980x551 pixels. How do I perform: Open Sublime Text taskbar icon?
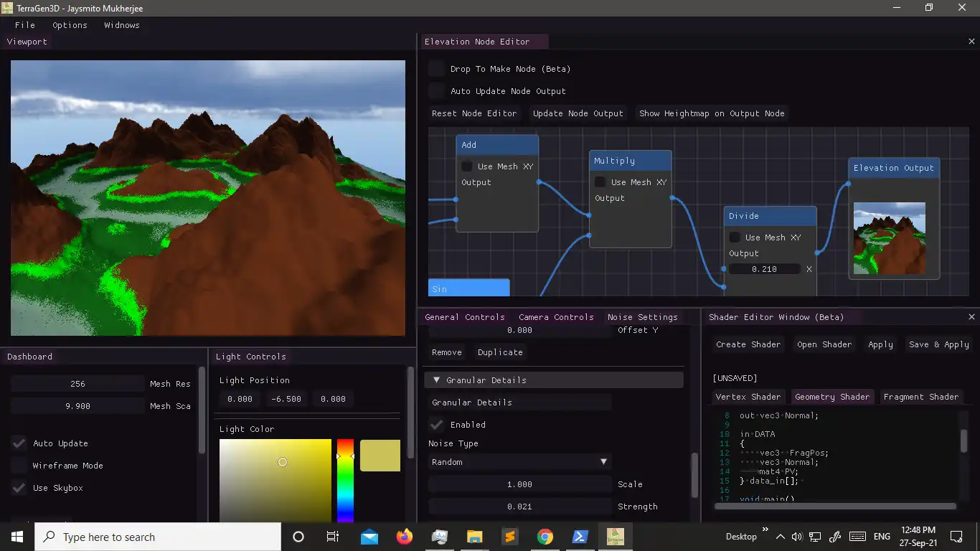point(510,537)
